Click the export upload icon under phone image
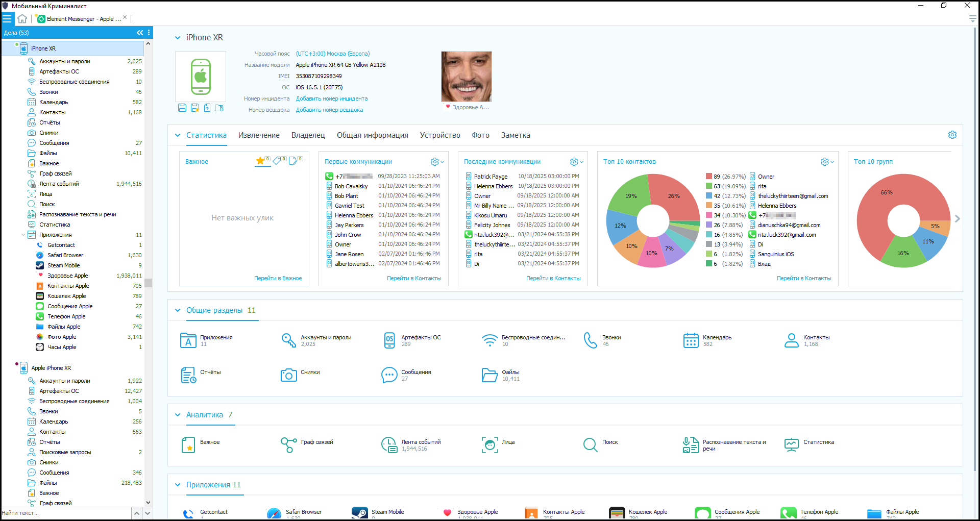 207,108
